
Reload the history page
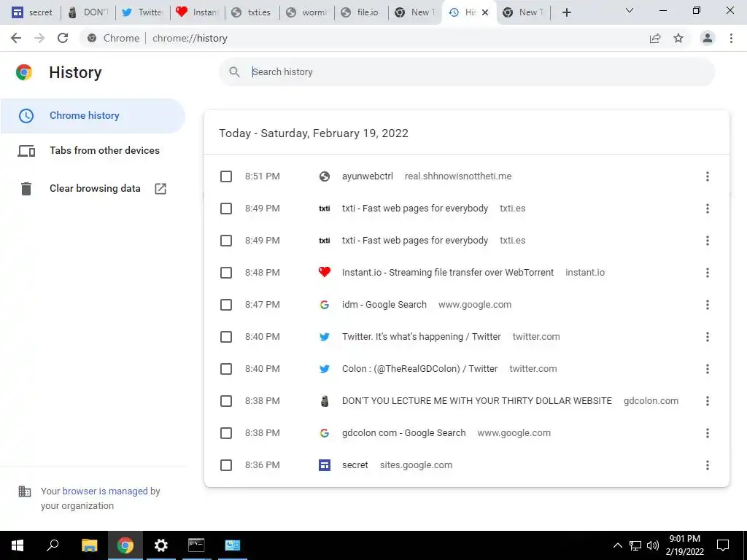pos(63,38)
